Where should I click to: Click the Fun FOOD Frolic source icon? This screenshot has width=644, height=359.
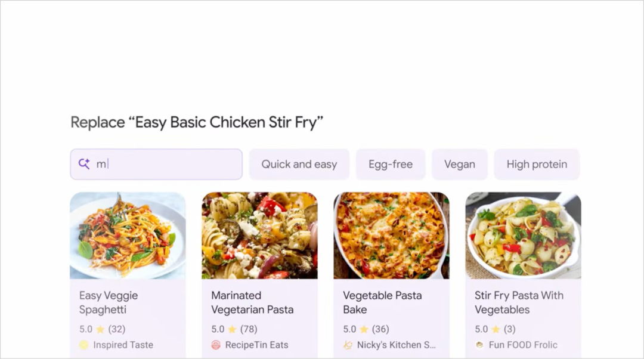479,345
